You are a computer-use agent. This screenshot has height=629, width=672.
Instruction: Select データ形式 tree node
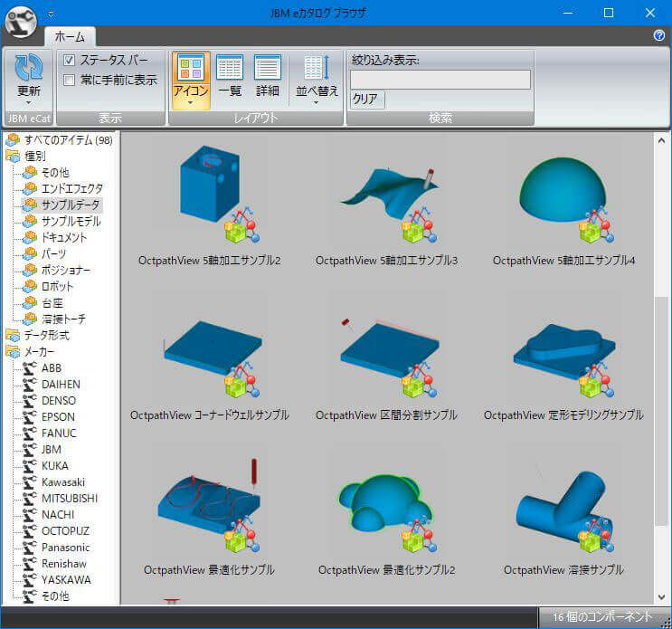click(x=46, y=335)
